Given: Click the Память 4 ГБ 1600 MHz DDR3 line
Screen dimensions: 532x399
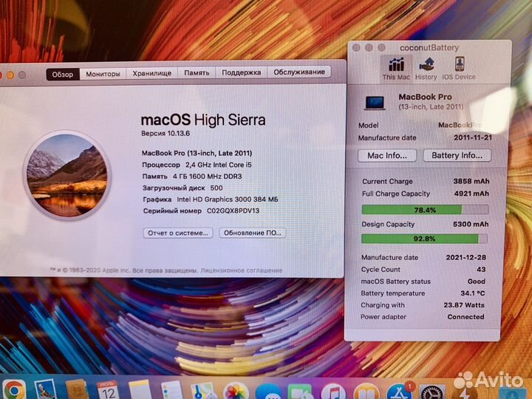Looking at the screenshot, I should (192, 177).
